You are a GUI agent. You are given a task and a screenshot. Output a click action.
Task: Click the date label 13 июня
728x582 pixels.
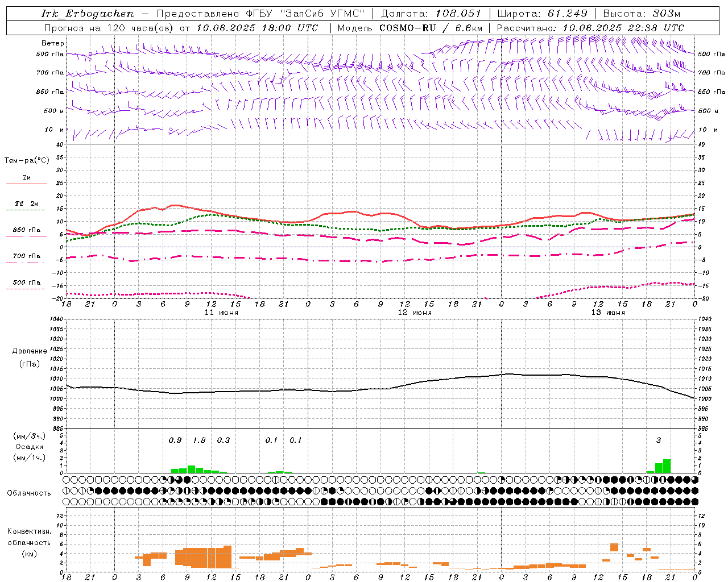click(x=608, y=313)
